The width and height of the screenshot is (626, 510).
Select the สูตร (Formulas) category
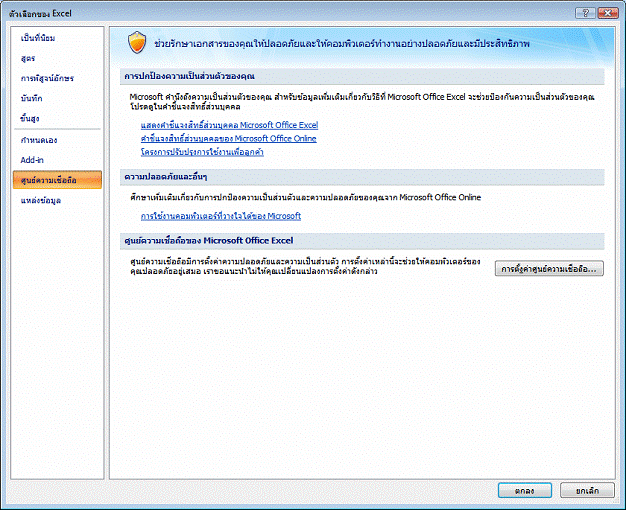tap(28, 58)
